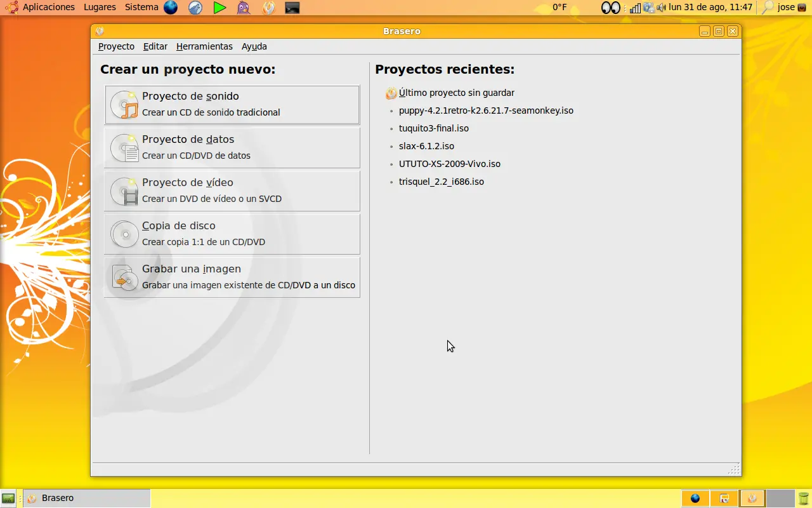Open recent slax-6.1.2.iso
The height and width of the screenshot is (508, 812).
click(426, 146)
